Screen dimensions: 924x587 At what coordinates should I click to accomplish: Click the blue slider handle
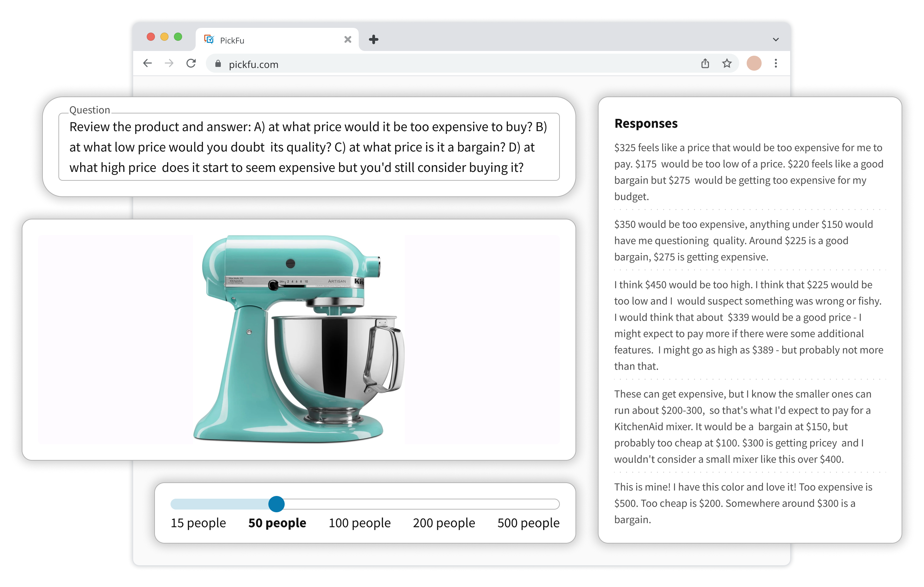pos(276,504)
